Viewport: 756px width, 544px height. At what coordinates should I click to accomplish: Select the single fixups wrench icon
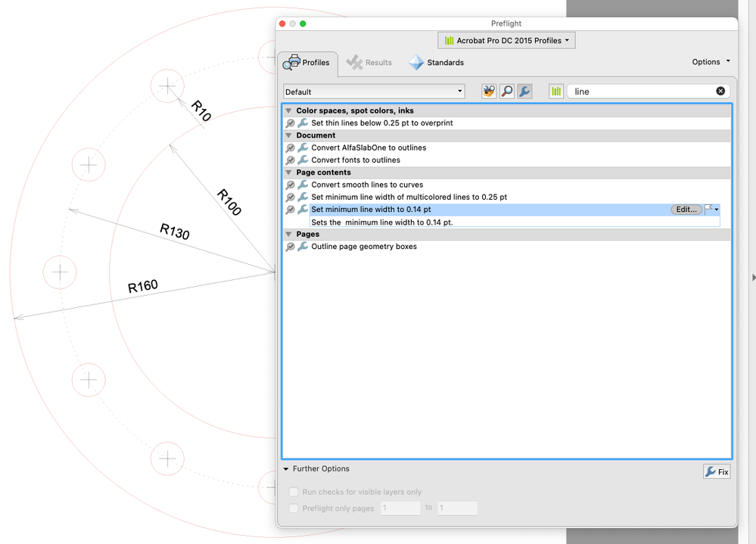tap(524, 91)
